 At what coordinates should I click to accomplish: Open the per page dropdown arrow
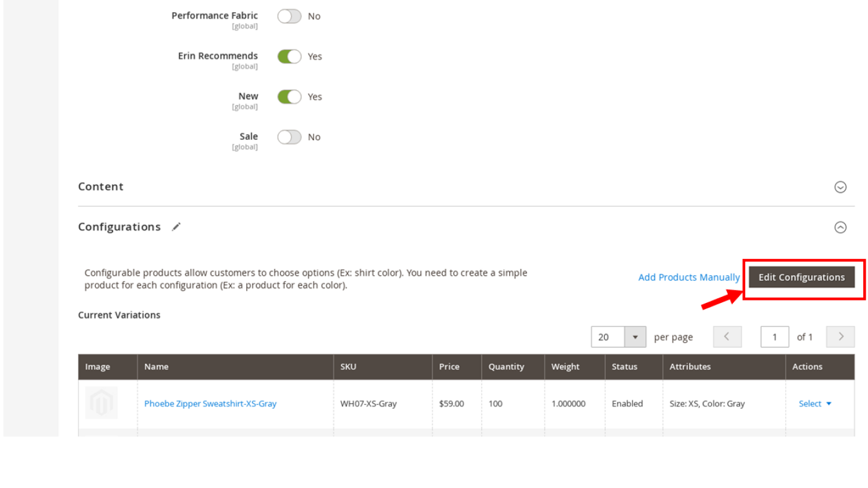click(635, 337)
